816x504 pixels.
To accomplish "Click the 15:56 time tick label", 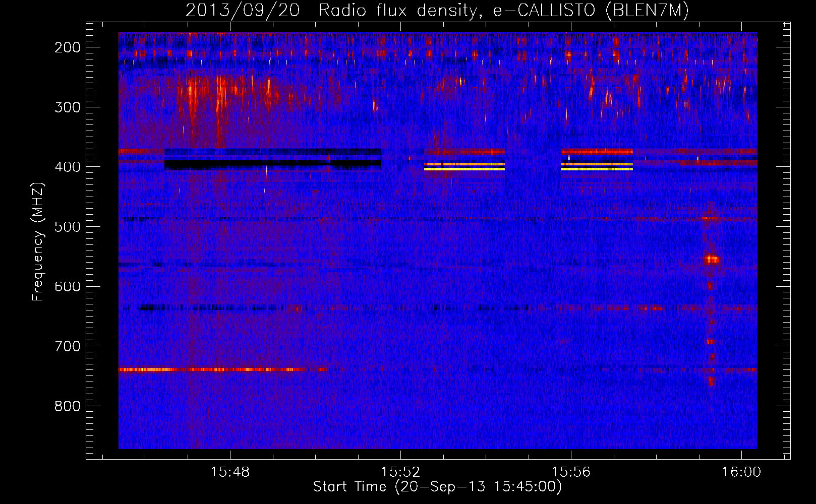I will [x=571, y=472].
